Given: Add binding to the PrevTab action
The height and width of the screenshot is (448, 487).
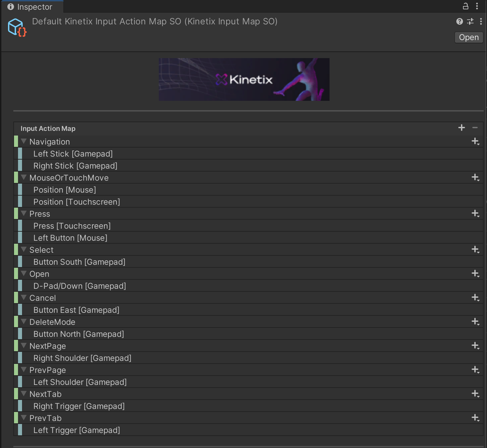Looking at the screenshot, I should [475, 418].
